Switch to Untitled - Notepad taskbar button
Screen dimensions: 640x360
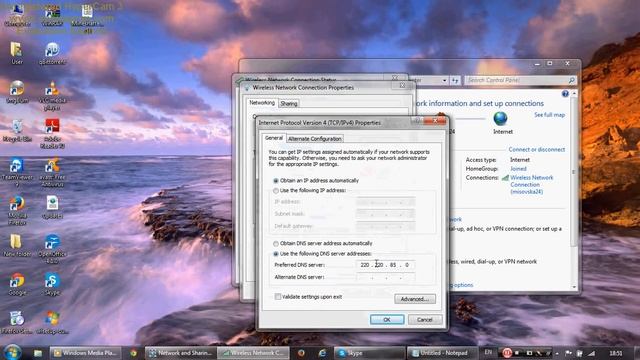point(442,353)
